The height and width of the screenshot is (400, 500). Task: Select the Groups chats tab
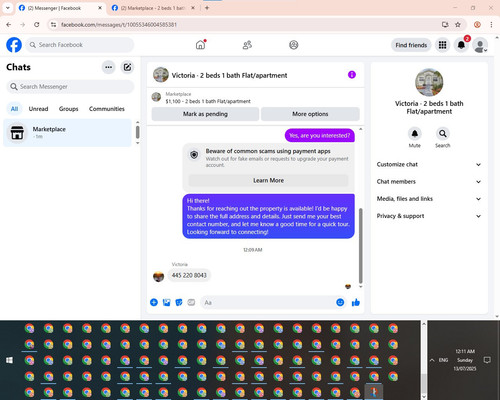[x=68, y=109]
